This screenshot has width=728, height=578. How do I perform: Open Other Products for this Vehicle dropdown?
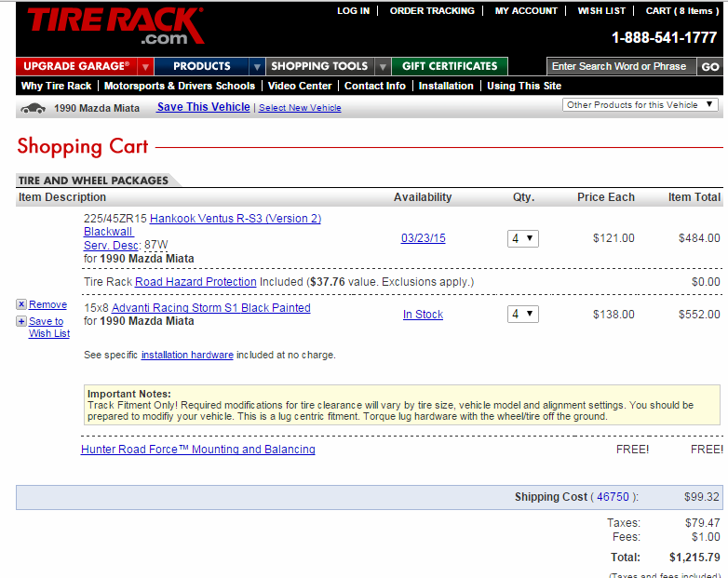[x=640, y=105]
